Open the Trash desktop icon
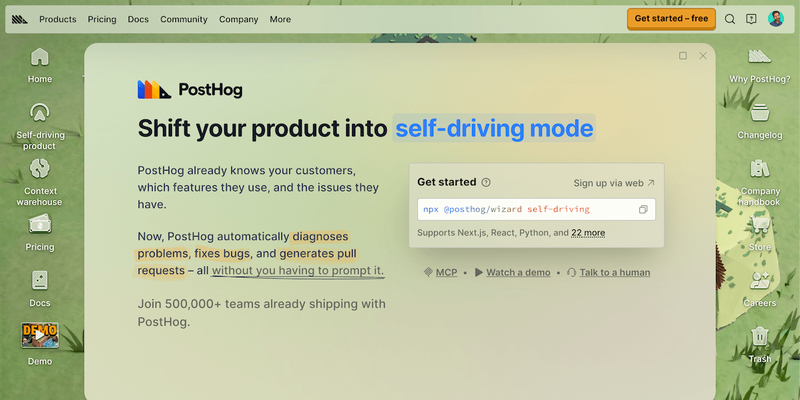 [760, 345]
